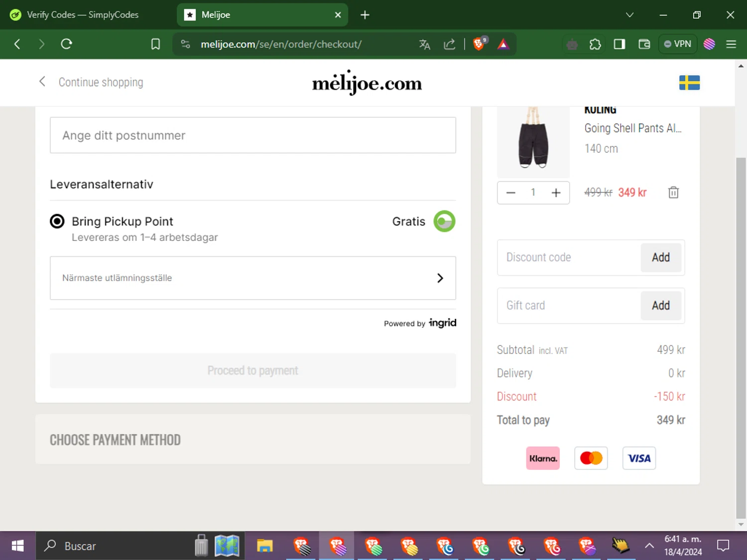Click the page vertical scrollbar

741,338
